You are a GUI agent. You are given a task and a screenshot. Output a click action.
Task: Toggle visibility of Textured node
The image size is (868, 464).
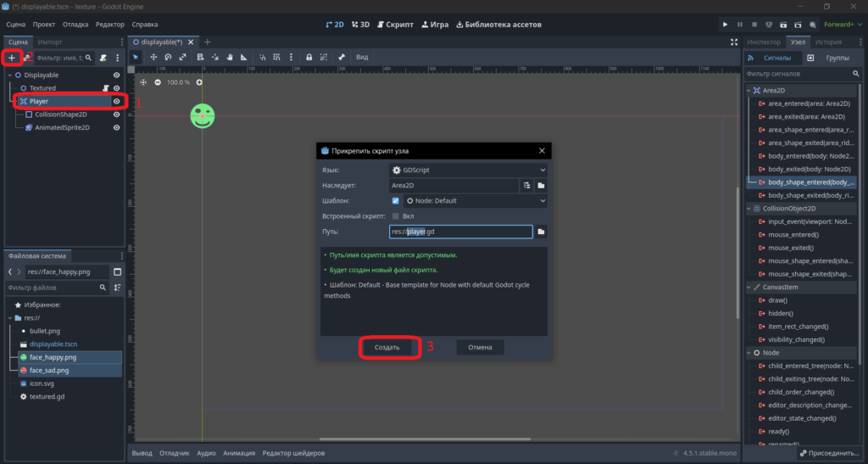[x=116, y=88]
